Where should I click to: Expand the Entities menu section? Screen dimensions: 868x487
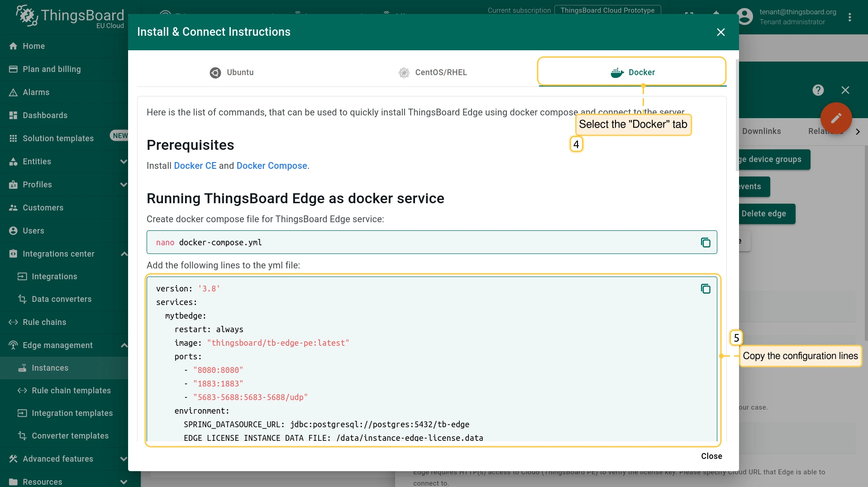click(123, 162)
